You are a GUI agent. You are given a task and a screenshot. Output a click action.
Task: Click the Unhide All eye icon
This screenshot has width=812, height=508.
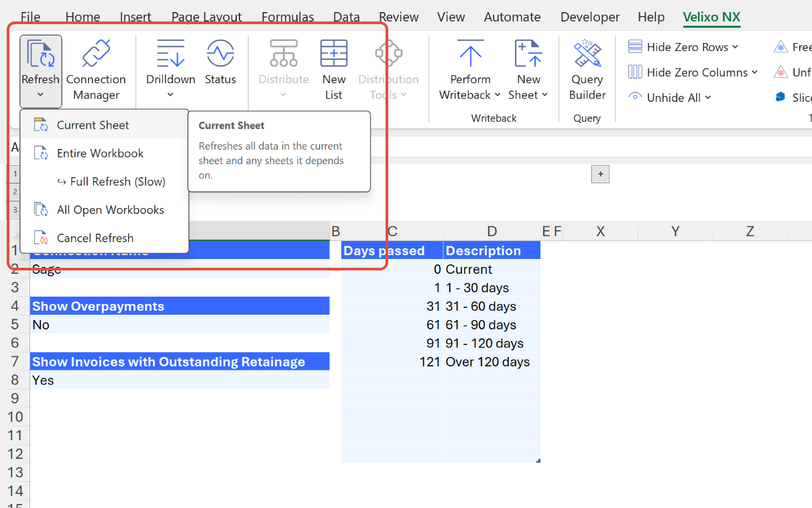[635, 97]
